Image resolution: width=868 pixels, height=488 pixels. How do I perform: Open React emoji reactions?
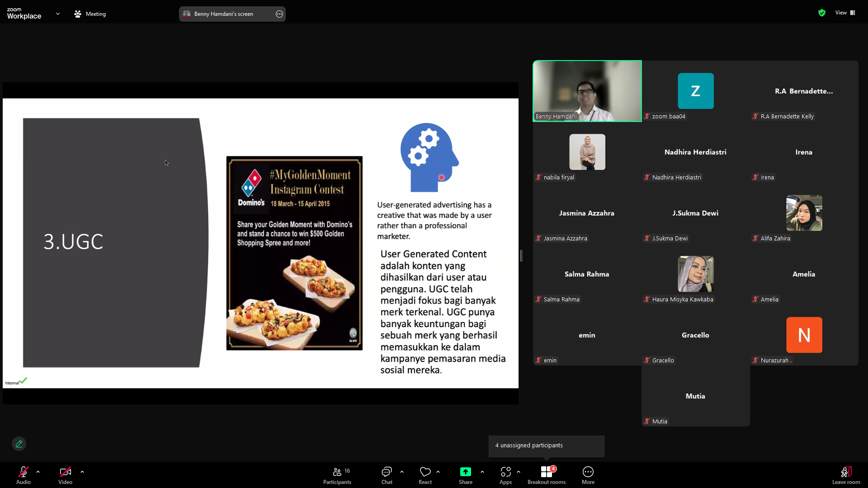click(x=425, y=475)
